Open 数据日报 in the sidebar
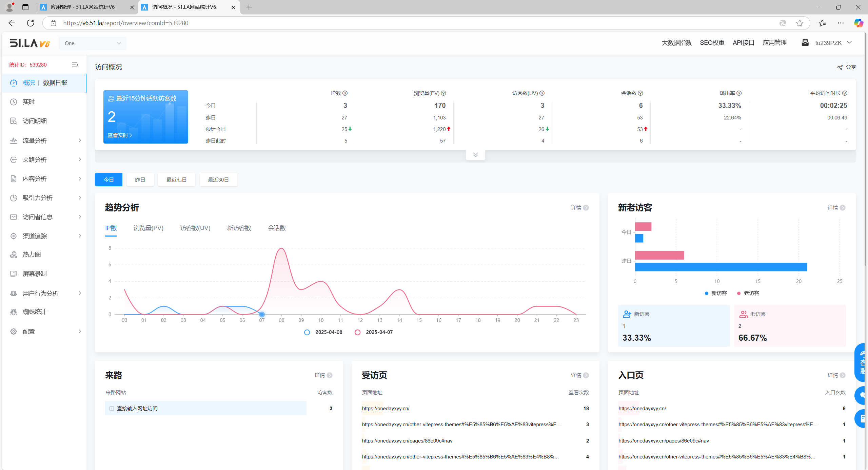The height and width of the screenshot is (470, 868). (x=55, y=83)
